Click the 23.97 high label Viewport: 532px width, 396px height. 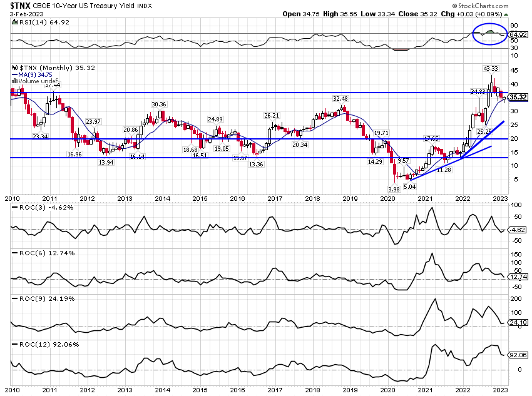pos(93,122)
